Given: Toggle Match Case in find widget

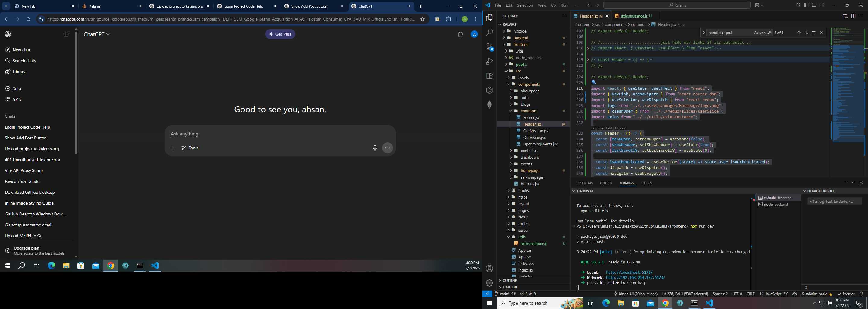Looking at the screenshot, I should (x=756, y=33).
